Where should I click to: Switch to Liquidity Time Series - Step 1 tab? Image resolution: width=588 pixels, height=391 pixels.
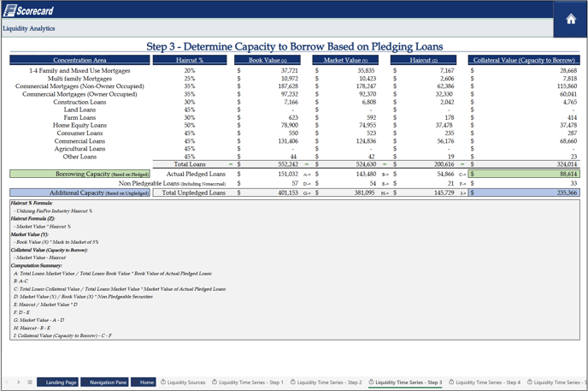click(248, 382)
